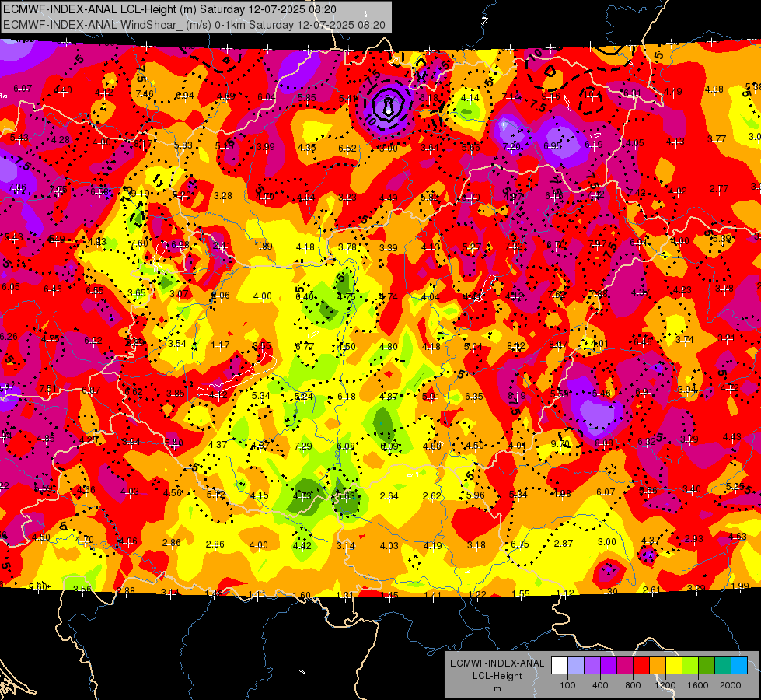The height and width of the screenshot is (700, 761).
Task: Click the wind shear value '8.08'
Action: [x=603, y=443]
